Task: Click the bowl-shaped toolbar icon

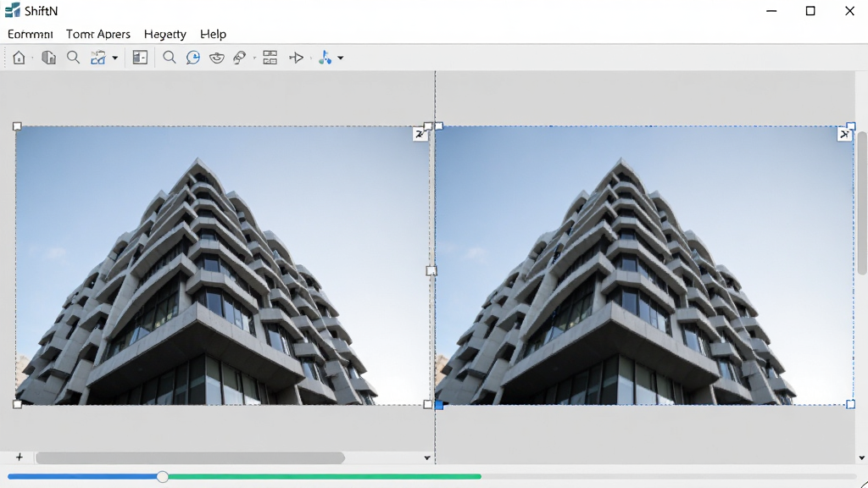Action: (217, 58)
